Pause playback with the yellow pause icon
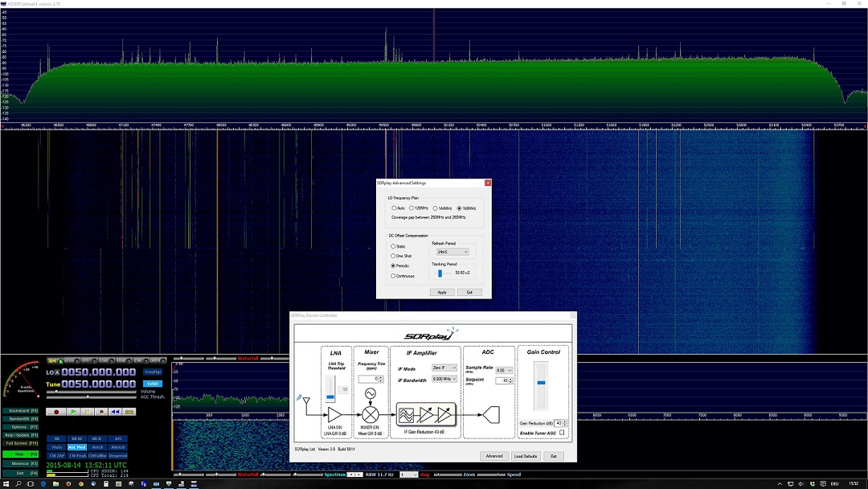868x489 pixels. (88, 412)
